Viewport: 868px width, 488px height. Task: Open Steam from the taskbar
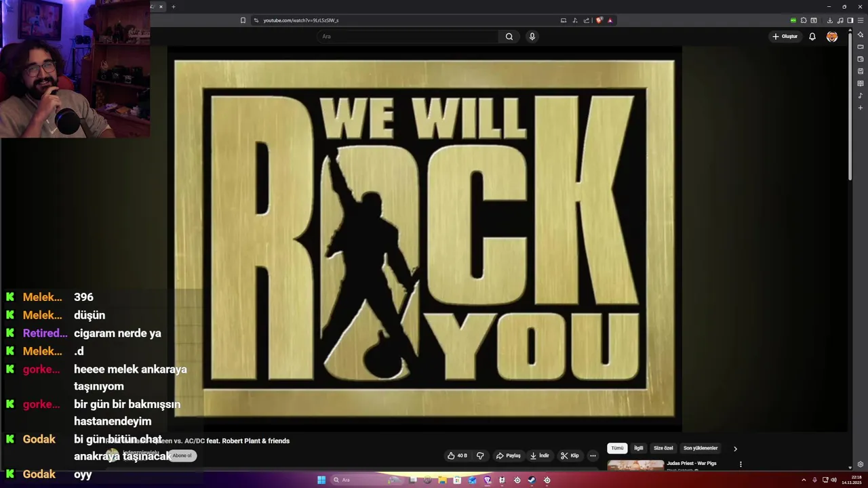[532, 480]
